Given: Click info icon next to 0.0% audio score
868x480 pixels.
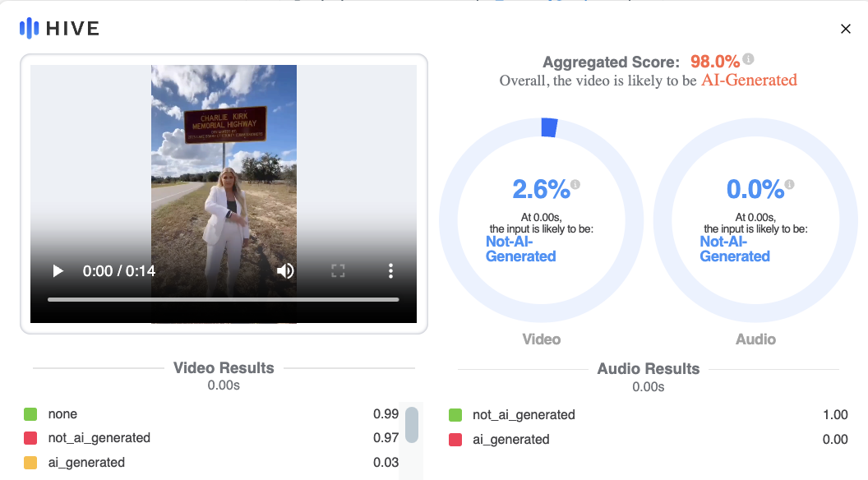Looking at the screenshot, I should pyautogui.click(x=789, y=184).
